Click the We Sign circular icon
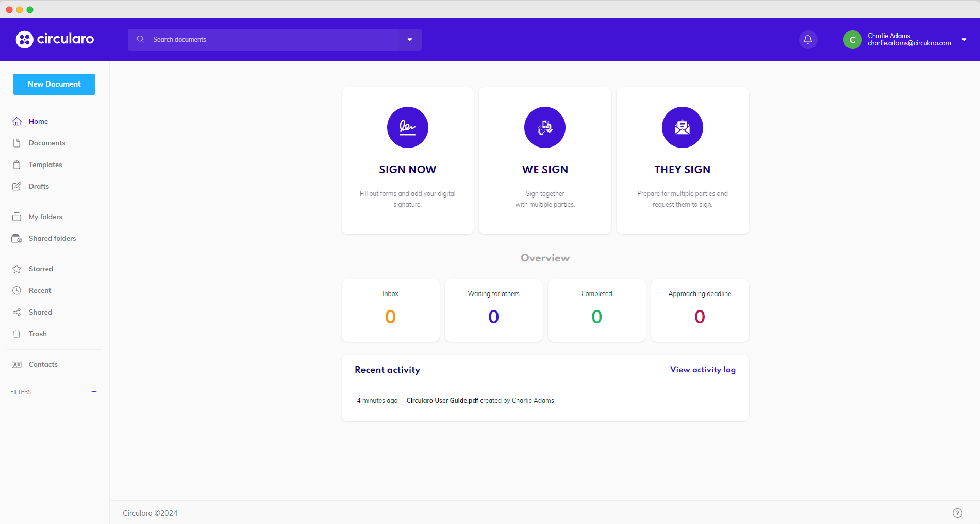This screenshot has height=524, width=980. tap(545, 127)
